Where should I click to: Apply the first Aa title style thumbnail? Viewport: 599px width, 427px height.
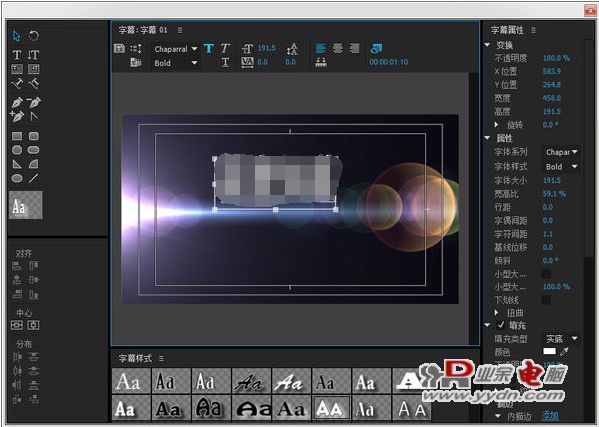coord(131,381)
